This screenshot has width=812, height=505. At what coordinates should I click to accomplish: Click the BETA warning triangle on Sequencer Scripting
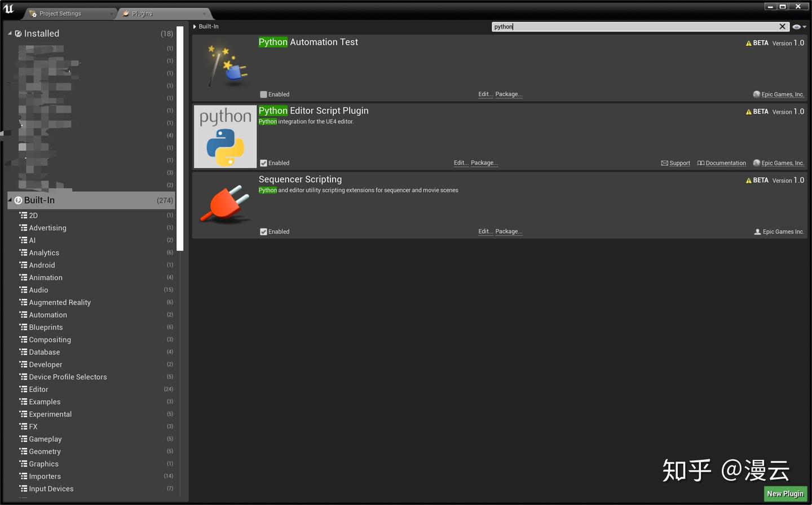(748, 180)
